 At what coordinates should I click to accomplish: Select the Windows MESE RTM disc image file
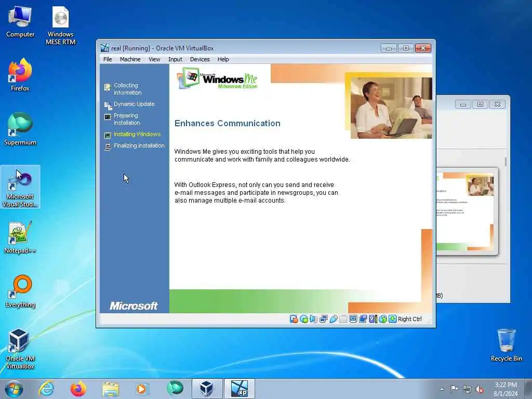60,26
